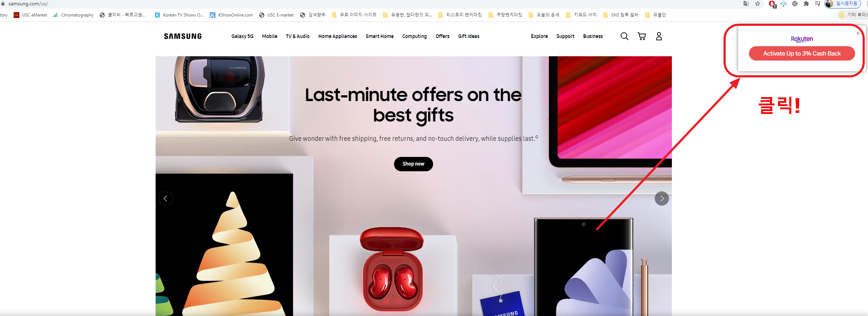This screenshot has width=868, height=316.
Task: Open the Galaxy 5G menu
Action: [x=242, y=36]
